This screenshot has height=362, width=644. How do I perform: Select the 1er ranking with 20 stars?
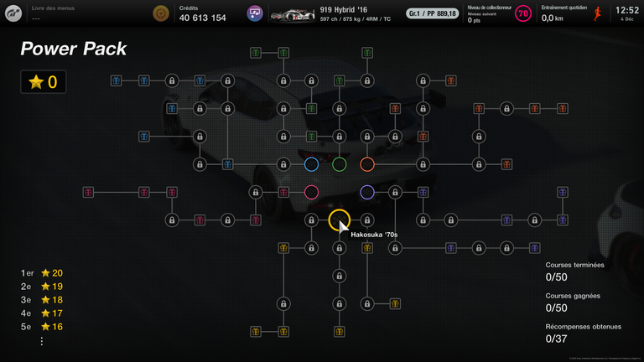pyautogui.click(x=42, y=273)
